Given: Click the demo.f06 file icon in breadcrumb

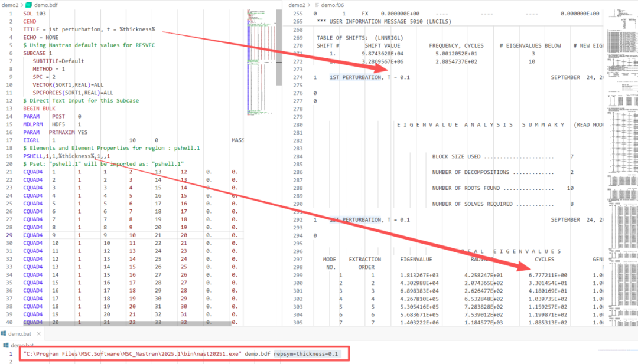Looking at the screenshot, I should click(x=317, y=5).
